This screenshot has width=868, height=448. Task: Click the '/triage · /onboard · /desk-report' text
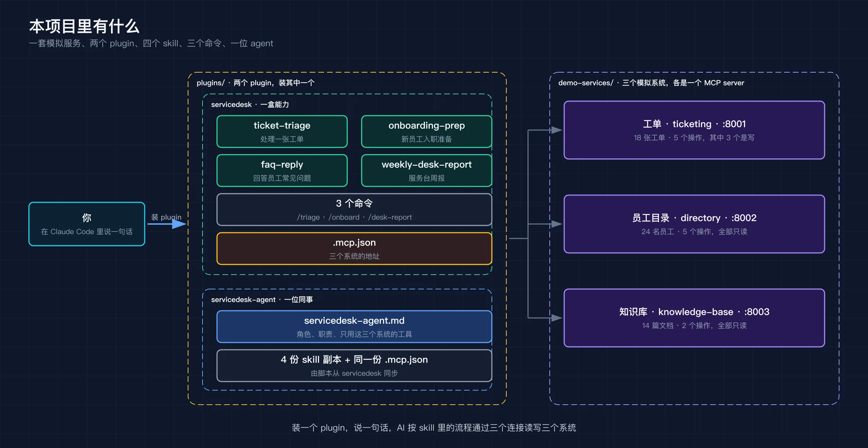(x=354, y=217)
